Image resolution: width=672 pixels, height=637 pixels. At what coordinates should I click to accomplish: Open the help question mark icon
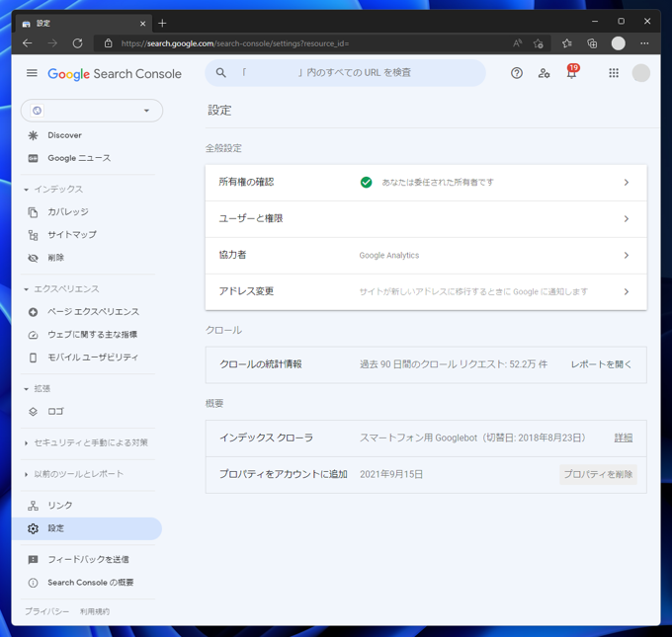tap(517, 73)
